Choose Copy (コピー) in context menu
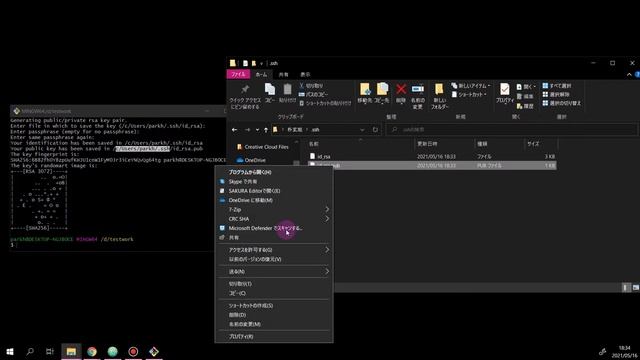 click(x=274, y=293)
